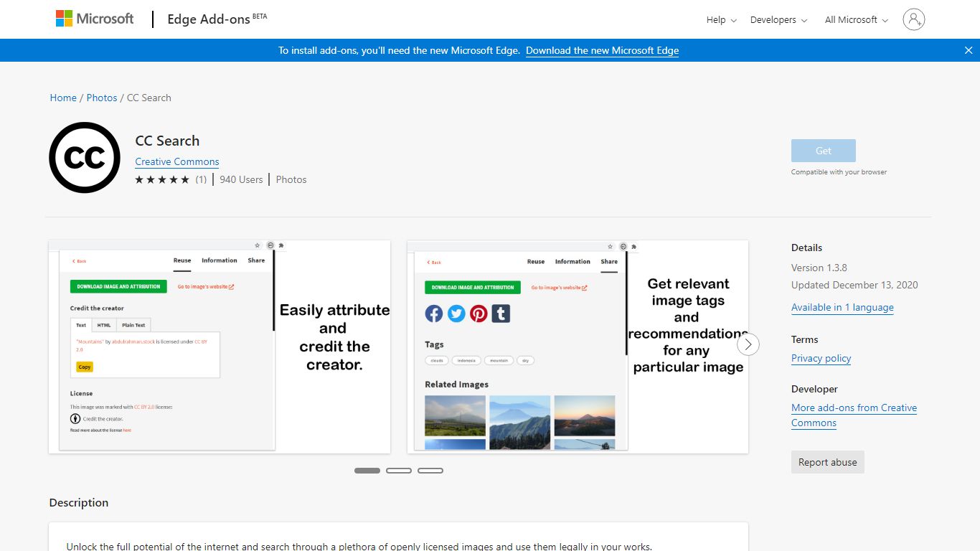Click the five-star rating

pos(162,179)
